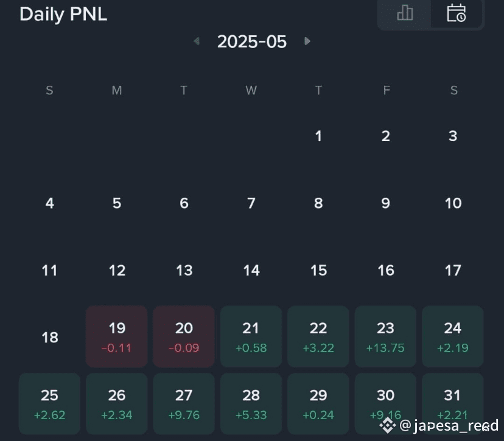Select the 2025-05 month label
Screen dimensions: 504x441
point(251,41)
